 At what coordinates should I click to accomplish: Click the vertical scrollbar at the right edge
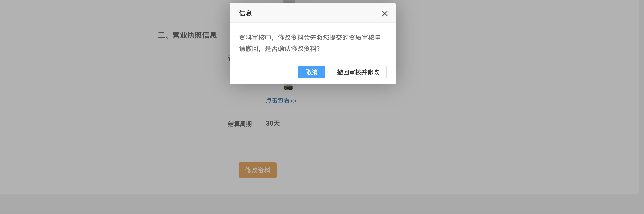[x=641, y=97]
